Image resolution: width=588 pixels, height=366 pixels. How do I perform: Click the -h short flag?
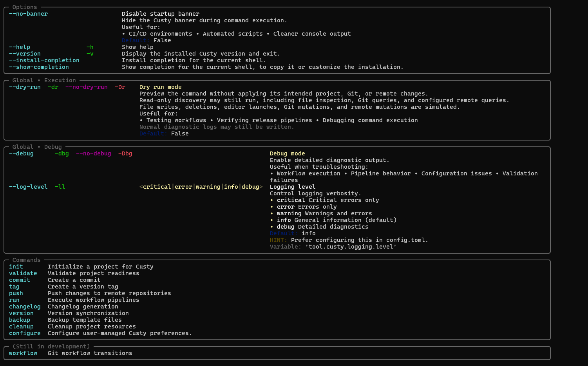pos(90,47)
